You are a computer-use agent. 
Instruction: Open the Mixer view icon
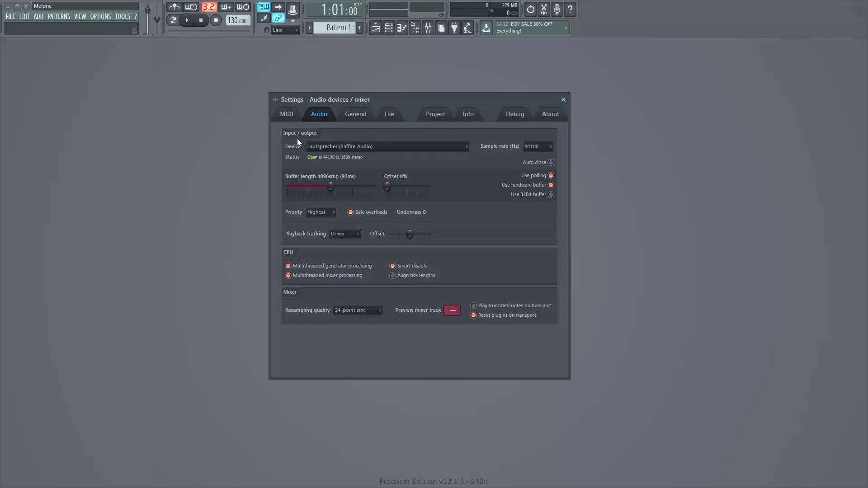(428, 28)
